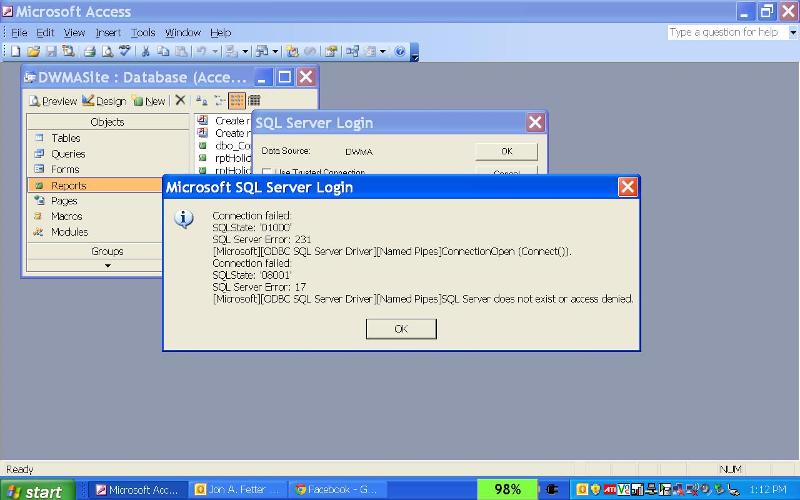The image size is (800, 500).
Task: Click Design in the database window toolbar
Action: (x=104, y=101)
